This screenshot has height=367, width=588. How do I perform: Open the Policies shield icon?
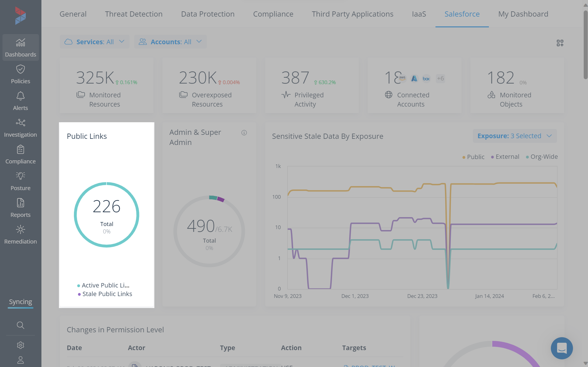pos(21,69)
